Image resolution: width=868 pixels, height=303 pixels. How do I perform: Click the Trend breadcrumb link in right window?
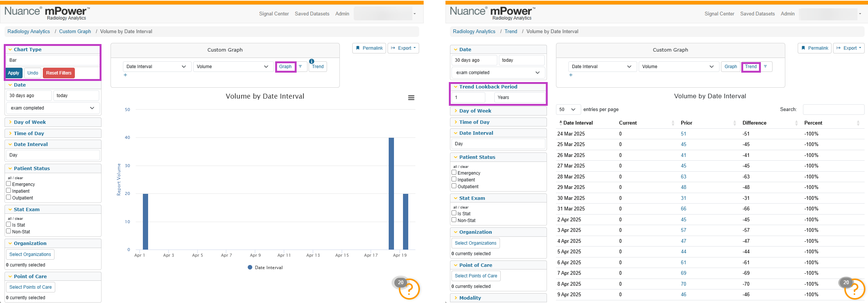click(x=511, y=32)
